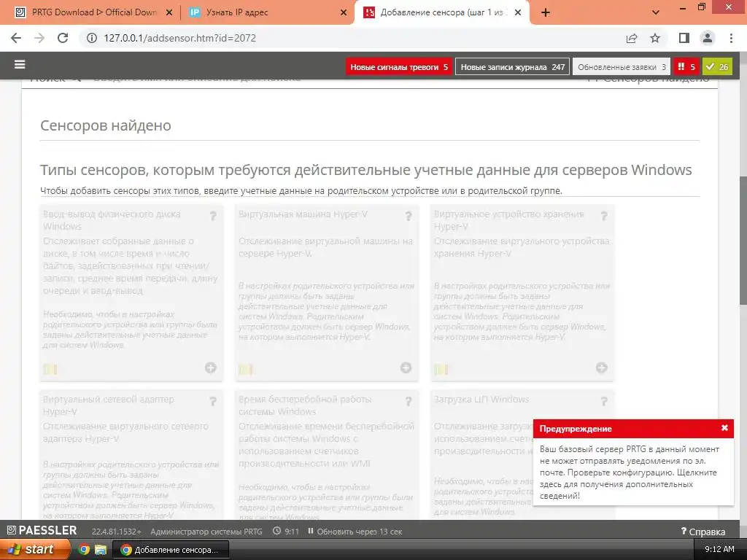
Task: Click the 9:12 AM system clock
Action: pos(719,549)
